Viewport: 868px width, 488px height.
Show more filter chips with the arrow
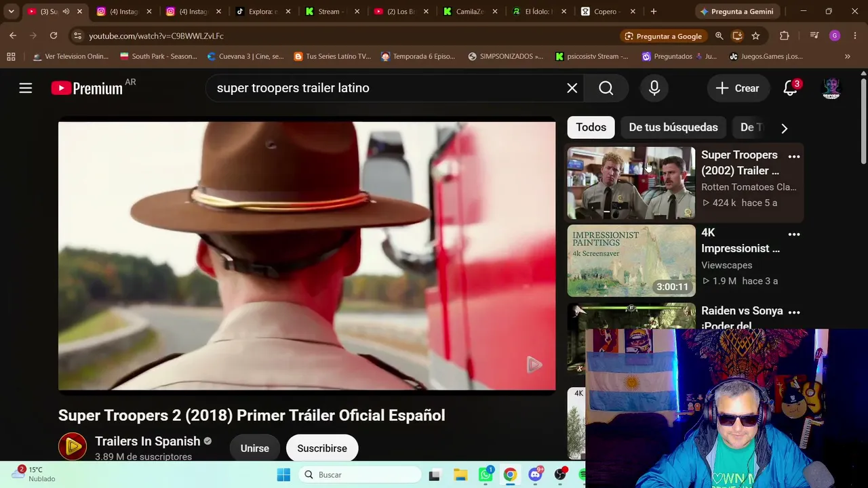pos(785,127)
